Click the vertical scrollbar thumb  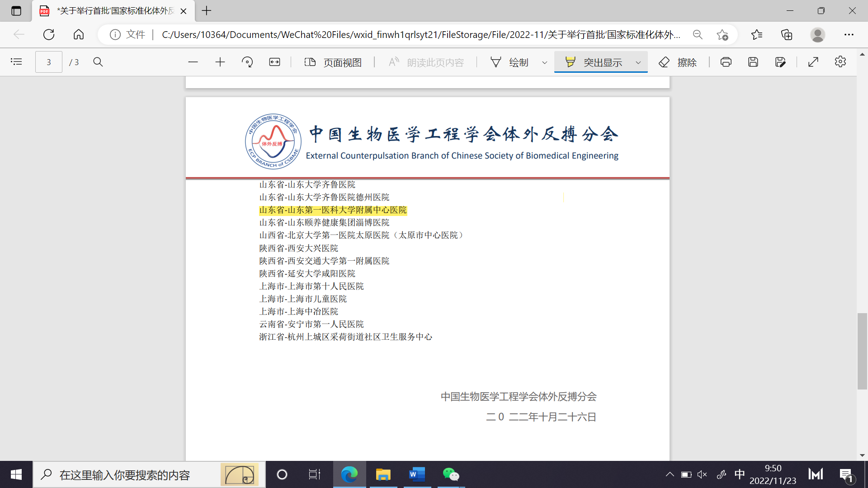pyautogui.click(x=862, y=351)
